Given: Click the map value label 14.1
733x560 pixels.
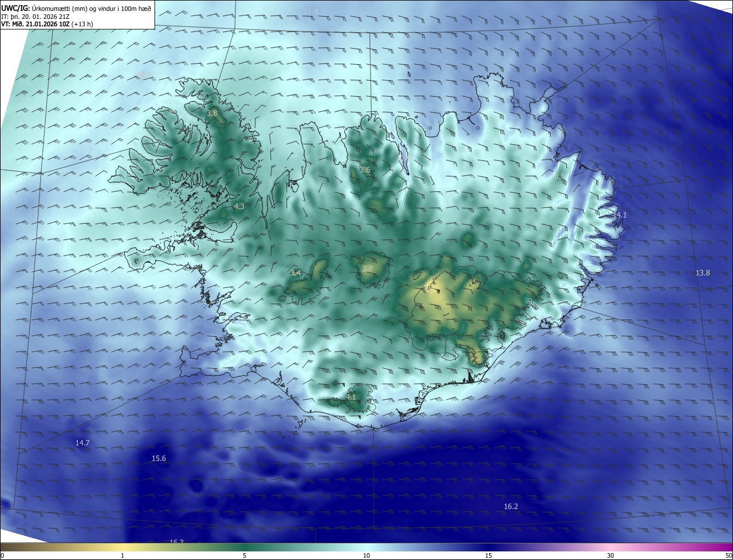Looking at the screenshot, I should click(x=620, y=215).
